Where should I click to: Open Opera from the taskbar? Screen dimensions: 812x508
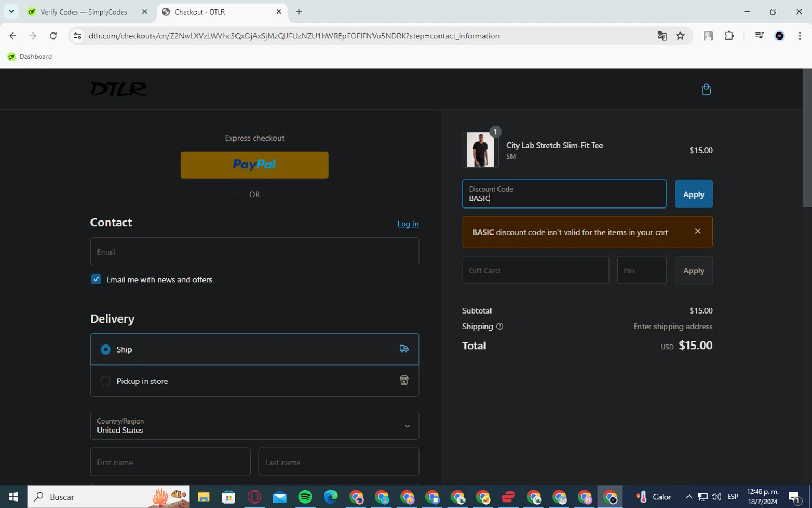pos(254,497)
